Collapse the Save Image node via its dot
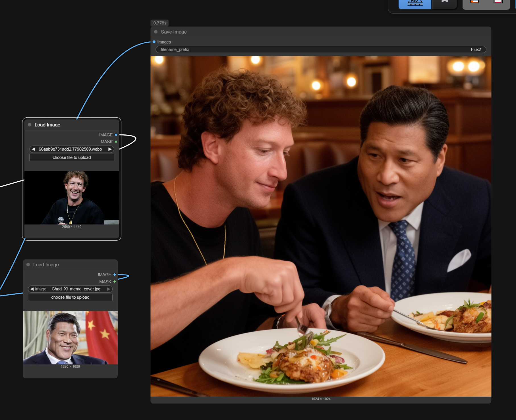This screenshot has width=516, height=420. [156, 32]
